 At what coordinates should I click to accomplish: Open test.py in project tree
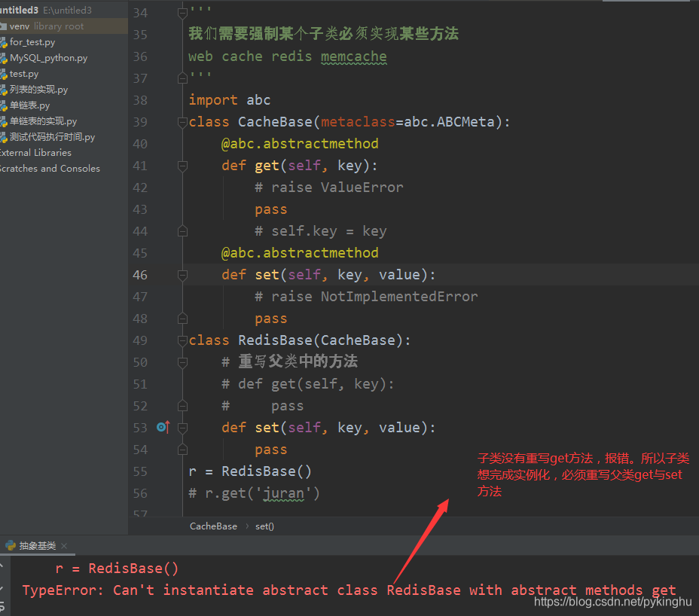[24, 74]
